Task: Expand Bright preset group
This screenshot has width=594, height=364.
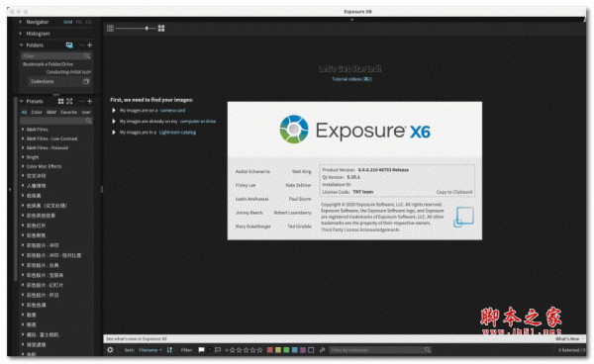Action: [23, 157]
